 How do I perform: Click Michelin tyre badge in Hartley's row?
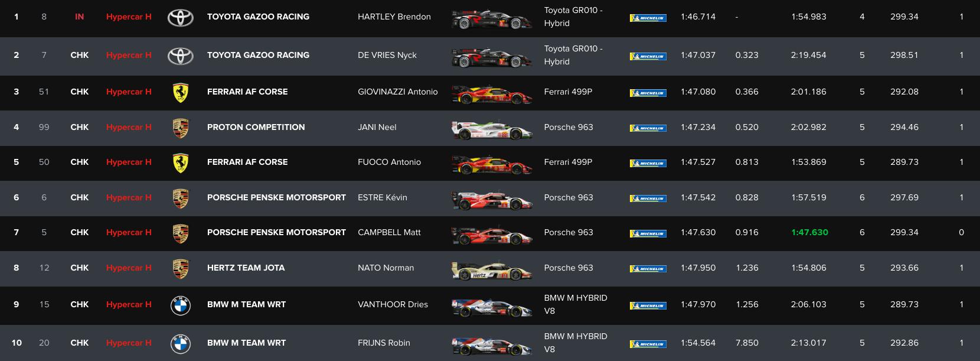tap(648, 18)
